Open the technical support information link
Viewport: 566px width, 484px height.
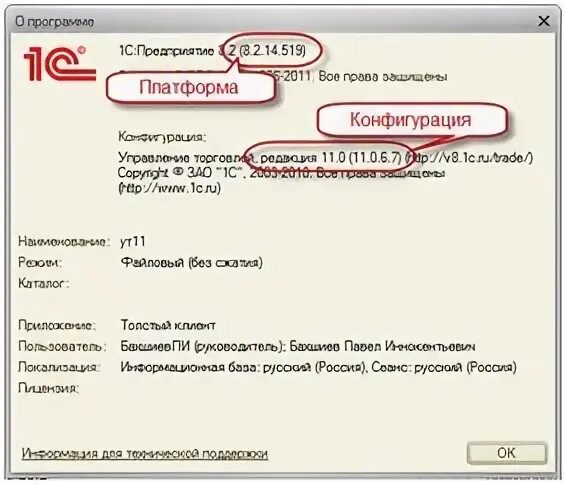click(x=145, y=453)
